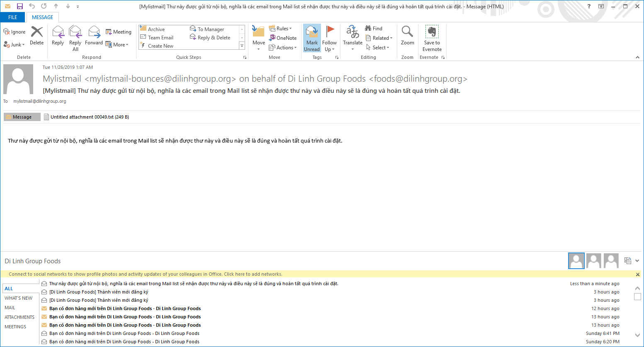
Task: Run Reply & Delete quick step
Action: (x=210, y=37)
